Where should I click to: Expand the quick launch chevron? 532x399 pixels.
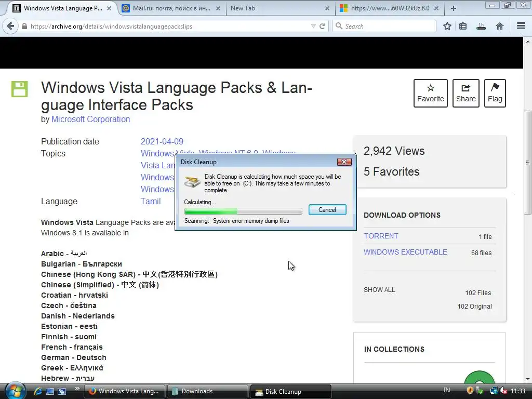click(77, 389)
